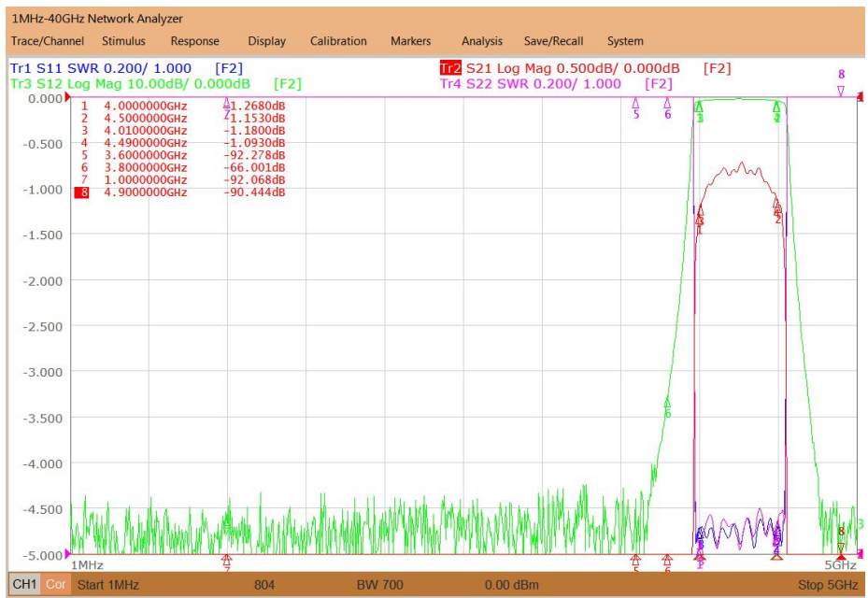The height and width of the screenshot is (598, 868).
Task: Open the Display menu
Action: pos(267,41)
